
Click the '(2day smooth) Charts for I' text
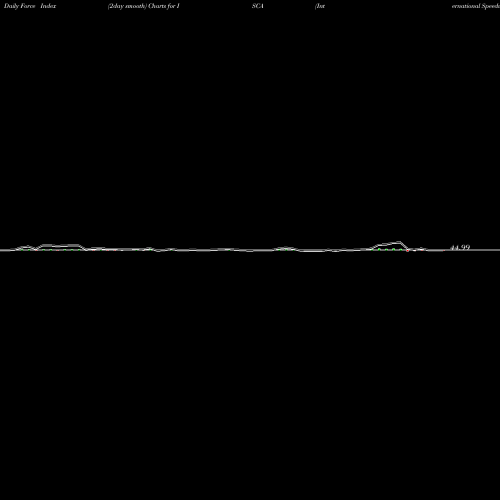144,6
